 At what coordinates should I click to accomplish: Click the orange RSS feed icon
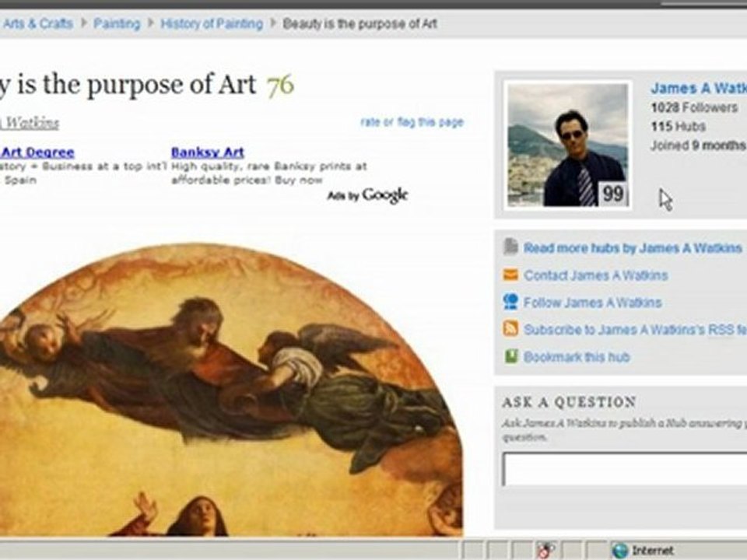tap(510, 328)
